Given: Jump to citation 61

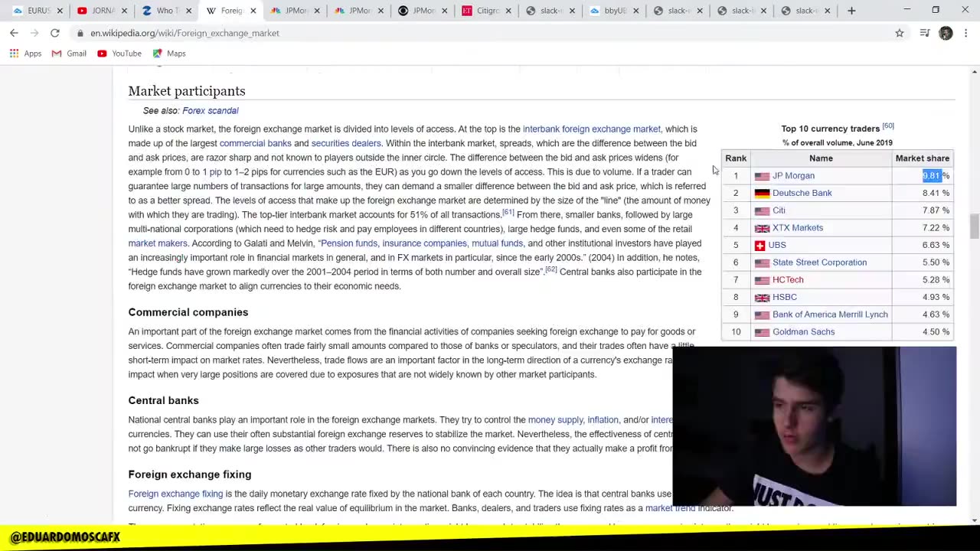Looking at the screenshot, I should 508,212.
